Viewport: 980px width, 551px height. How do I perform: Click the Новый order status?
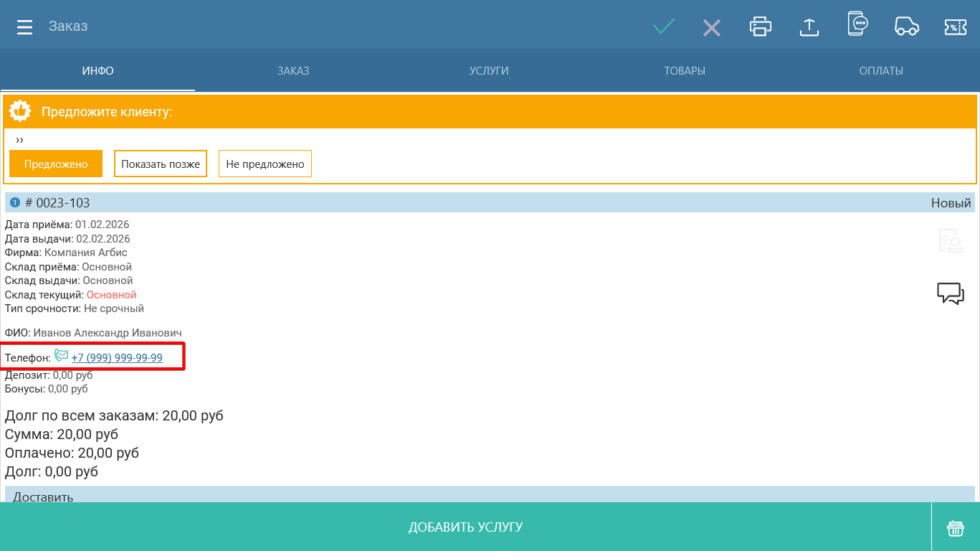coord(951,203)
